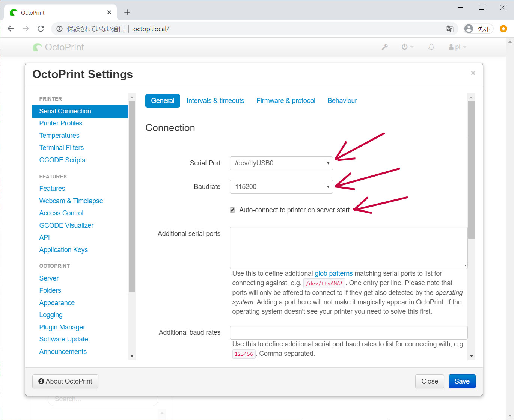
Task: Open the Baudrate dropdown
Action: coord(281,187)
